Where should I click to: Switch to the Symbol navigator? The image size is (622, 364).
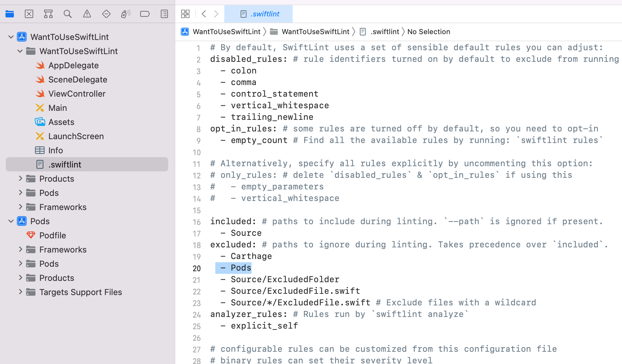pyautogui.click(x=48, y=14)
